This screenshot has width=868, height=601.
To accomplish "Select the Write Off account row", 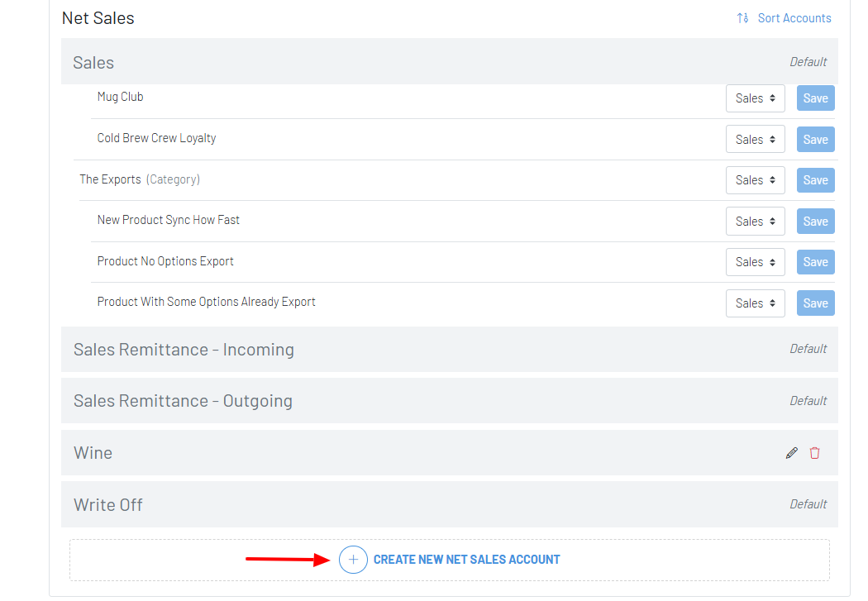I will (108, 505).
